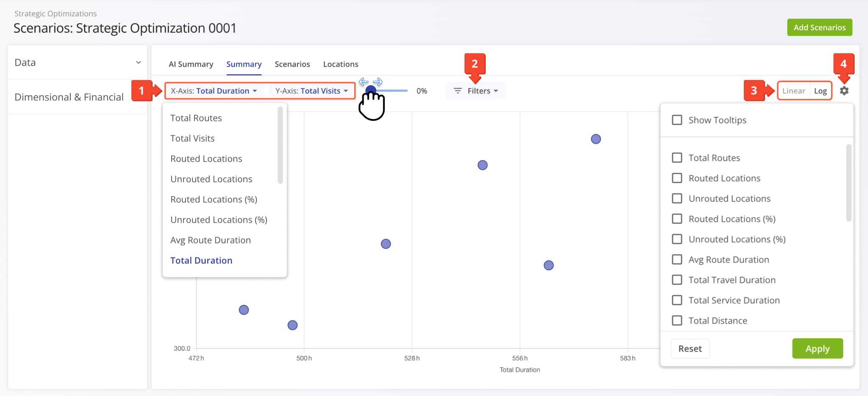Open the chart settings gear icon

(844, 91)
